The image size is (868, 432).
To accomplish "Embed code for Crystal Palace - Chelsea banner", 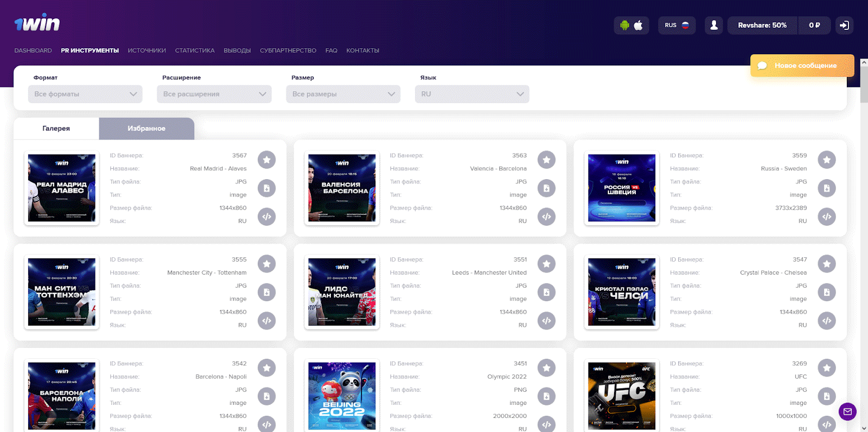I will [x=827, y=321].
